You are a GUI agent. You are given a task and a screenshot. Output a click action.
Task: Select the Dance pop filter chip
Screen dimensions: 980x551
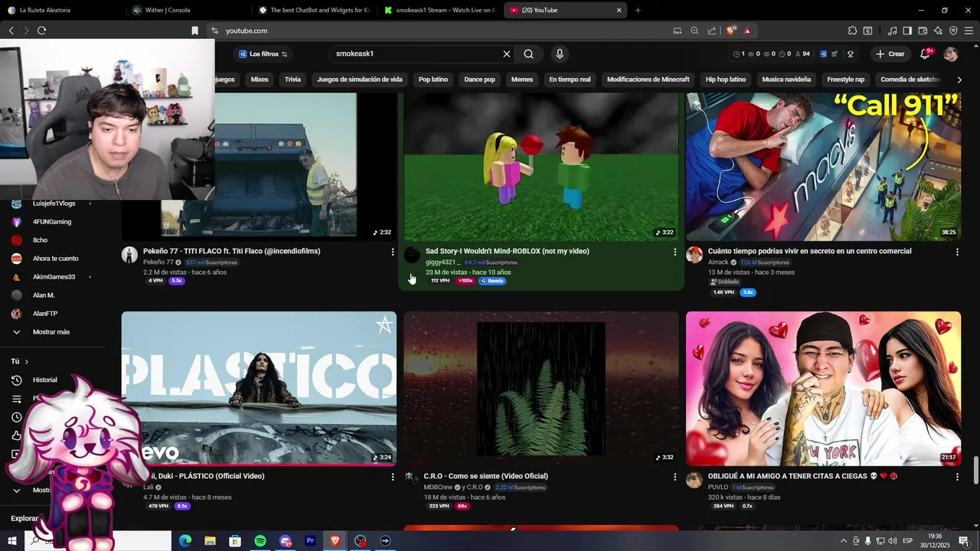[479, 80]
